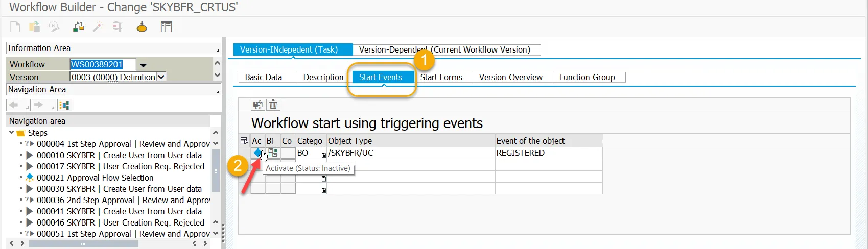Open the Basic Data tab

point(267,77)
